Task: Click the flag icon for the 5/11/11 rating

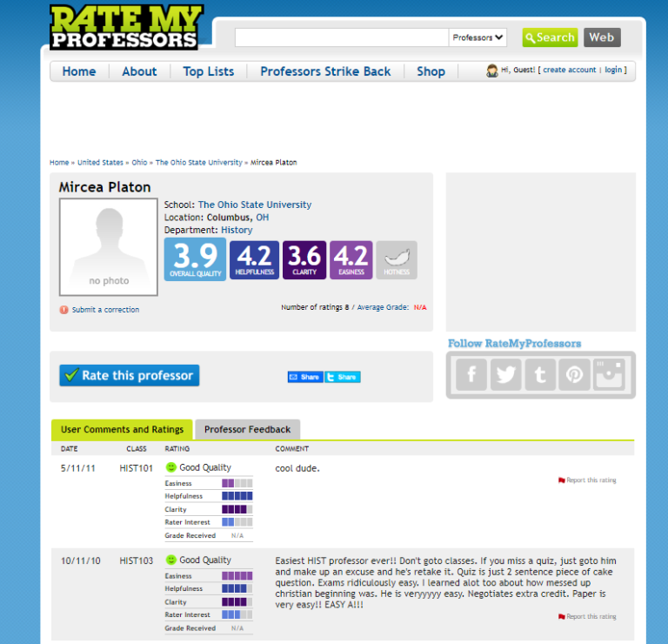Action: coord(562,480)
